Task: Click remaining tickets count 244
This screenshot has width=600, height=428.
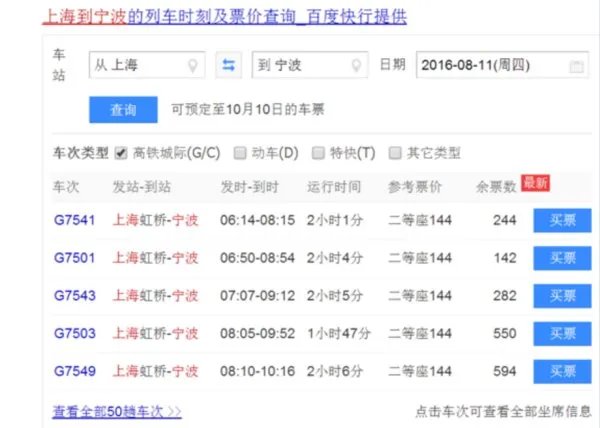Action: pyautogui.click(x=505, y=220)
